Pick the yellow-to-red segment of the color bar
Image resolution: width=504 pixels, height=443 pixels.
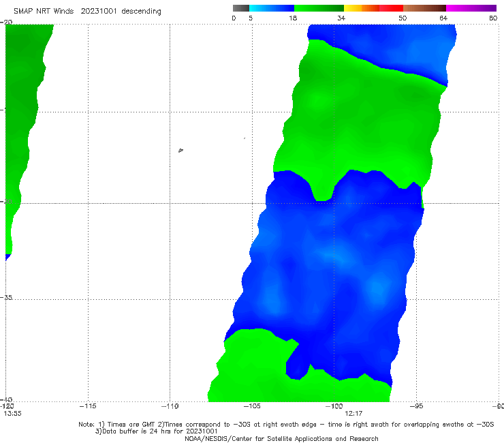point(373,8)
